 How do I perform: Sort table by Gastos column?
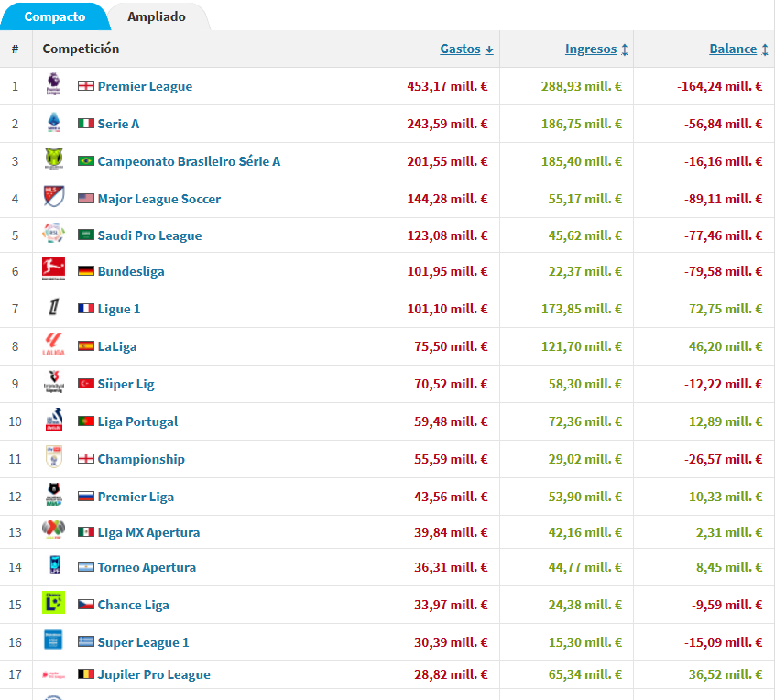466,49
